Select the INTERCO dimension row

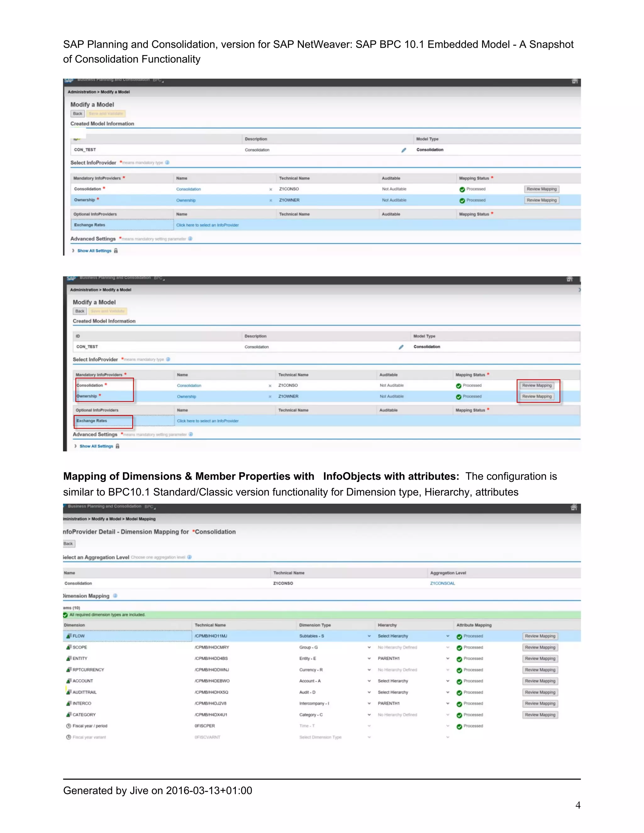pyautogui.click(x=82, y=703)
